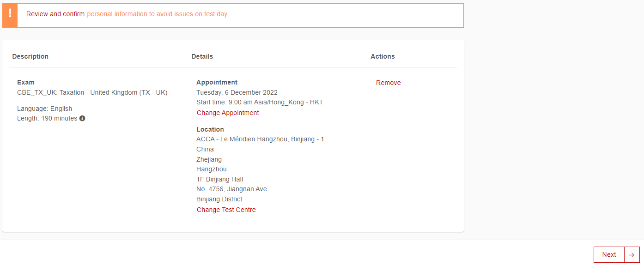Click the Details column header
Viewport: 644px width, 266px height.
202,56
